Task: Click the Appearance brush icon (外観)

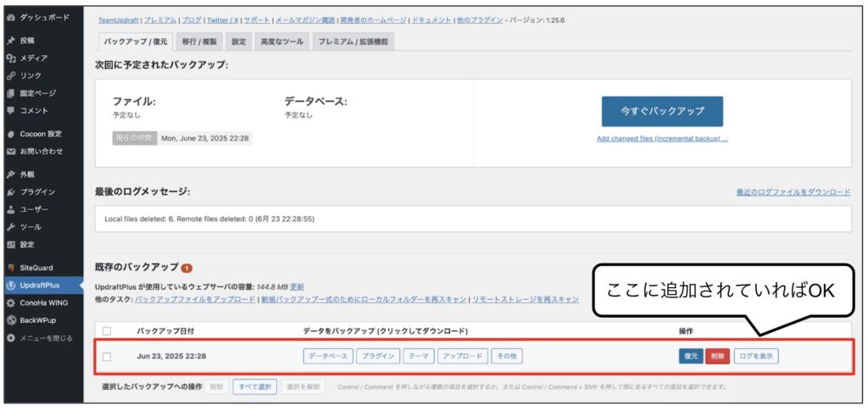Action: click(x=10, y=175)
